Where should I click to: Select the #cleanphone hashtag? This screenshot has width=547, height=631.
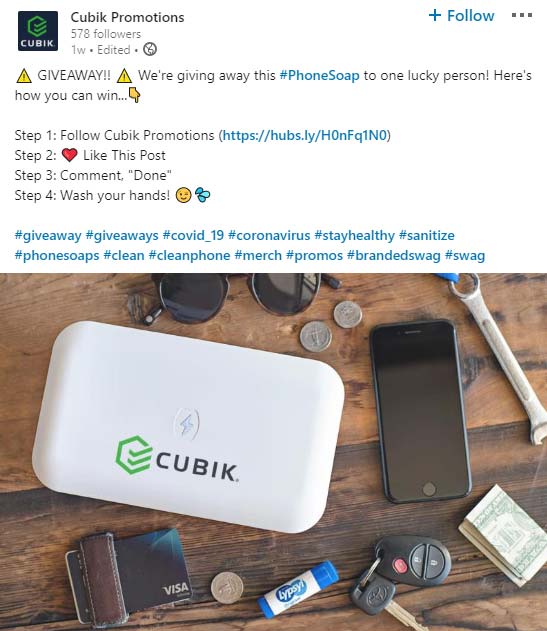pyautogui.click(x=189, y=256)
